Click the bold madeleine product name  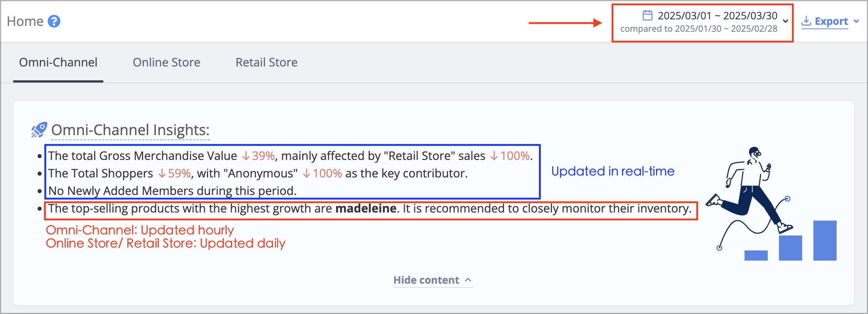coord(366,208)
